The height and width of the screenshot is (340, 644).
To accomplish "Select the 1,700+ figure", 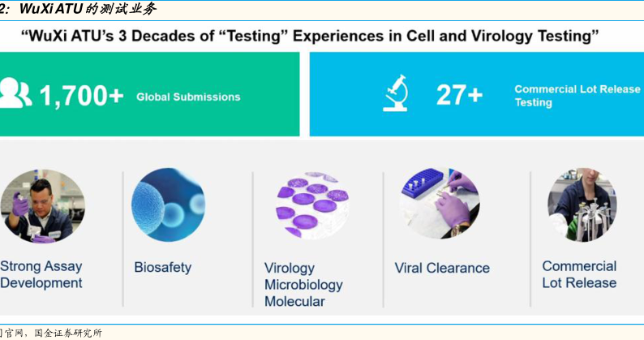I will point(81,96).
